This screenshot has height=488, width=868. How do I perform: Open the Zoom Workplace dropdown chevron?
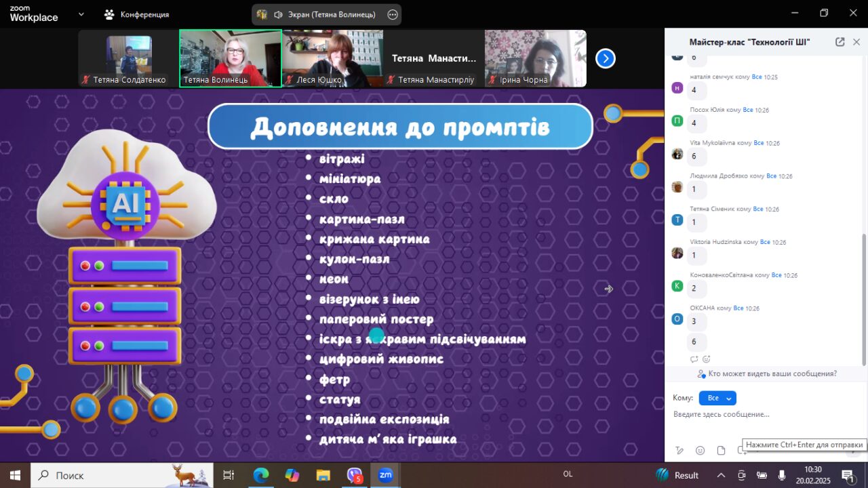tap(81, 14)
